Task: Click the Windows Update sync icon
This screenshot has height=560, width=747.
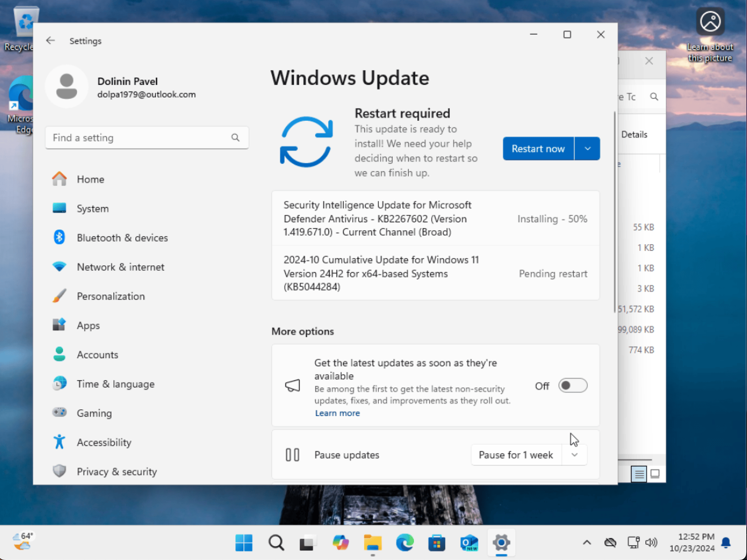Action: (x=306, y=142)
